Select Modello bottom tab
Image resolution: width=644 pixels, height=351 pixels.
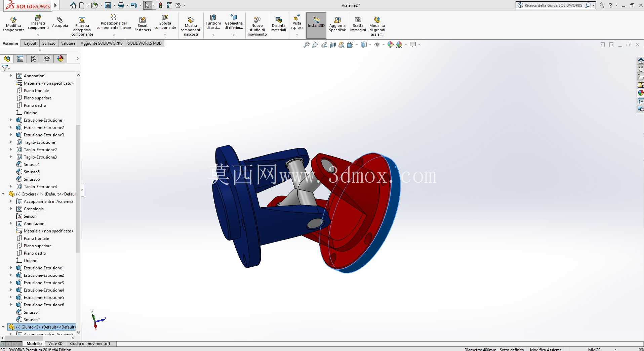click(x=34, y=344)
